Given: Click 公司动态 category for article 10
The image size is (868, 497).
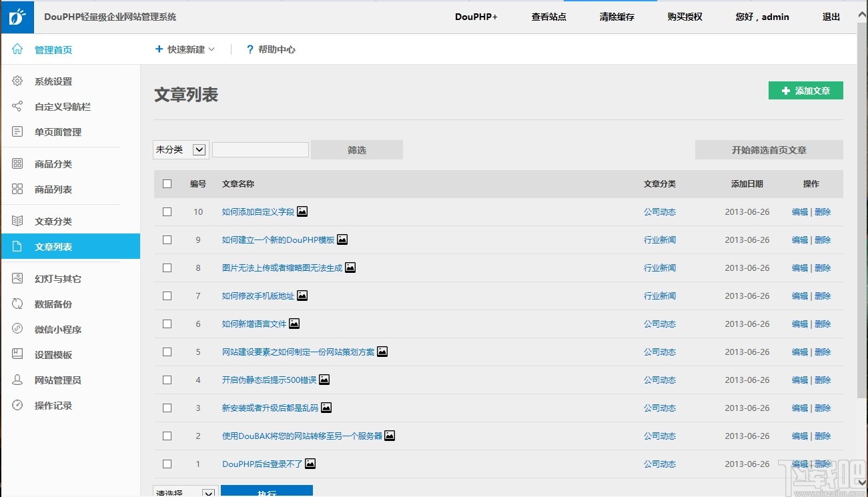Looking at the screenshot, I should (x=660, y=211).
